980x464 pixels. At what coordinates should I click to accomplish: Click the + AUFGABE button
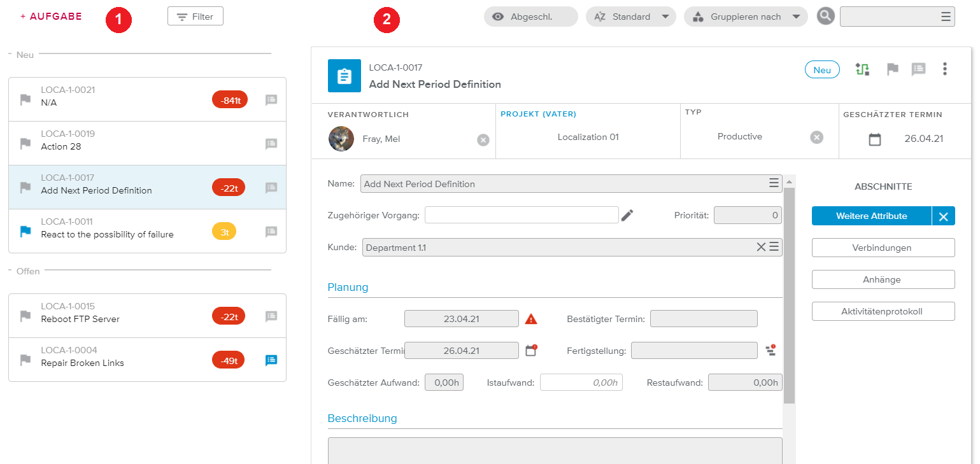[51, 17]
